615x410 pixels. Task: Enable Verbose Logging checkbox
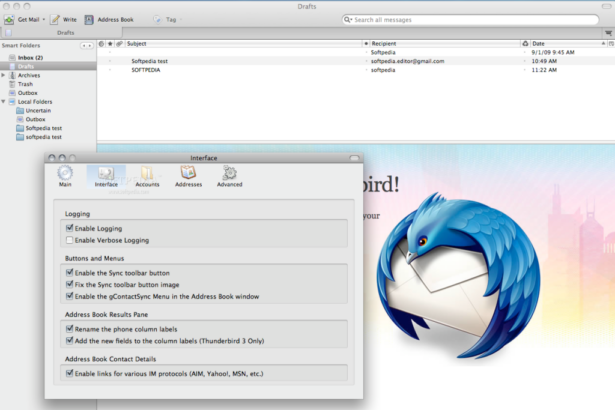[x=69, y=241]
